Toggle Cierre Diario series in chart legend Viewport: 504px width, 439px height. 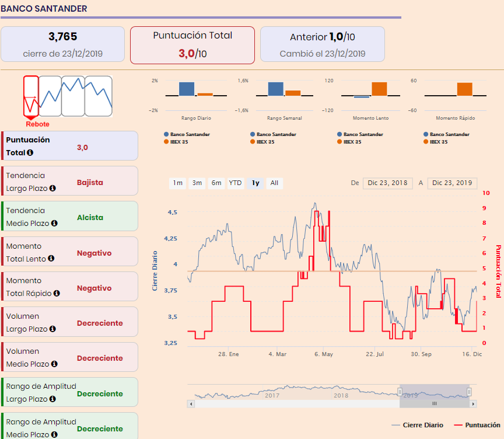(x=417, y=425)
